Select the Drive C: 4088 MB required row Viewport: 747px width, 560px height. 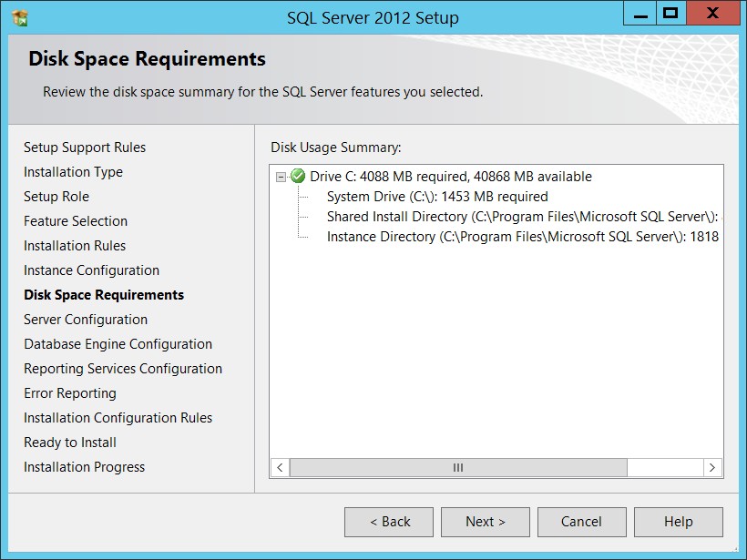point(451,177)
